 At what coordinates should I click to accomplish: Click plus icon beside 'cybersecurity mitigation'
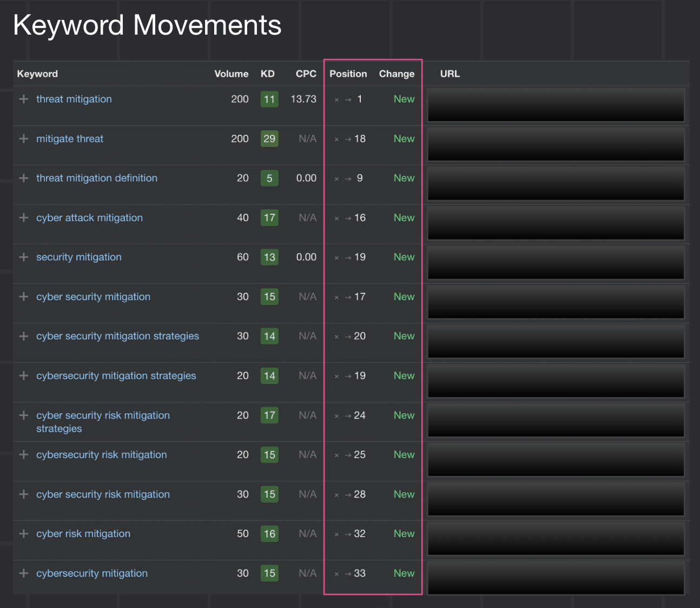coord(24,573)
